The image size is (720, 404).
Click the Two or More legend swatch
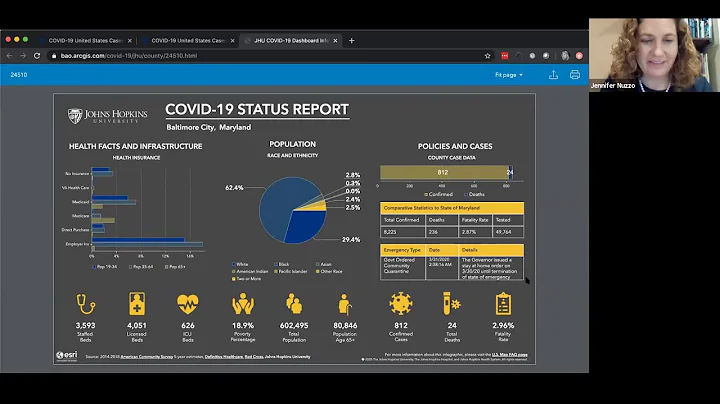coord(234,279)
